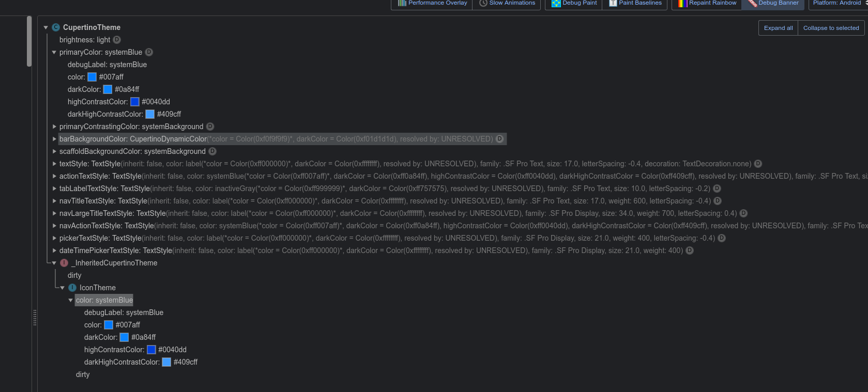Disable the Debug Banner toggle
Viewport: 868px width, 392px height.
click(773, 4)
